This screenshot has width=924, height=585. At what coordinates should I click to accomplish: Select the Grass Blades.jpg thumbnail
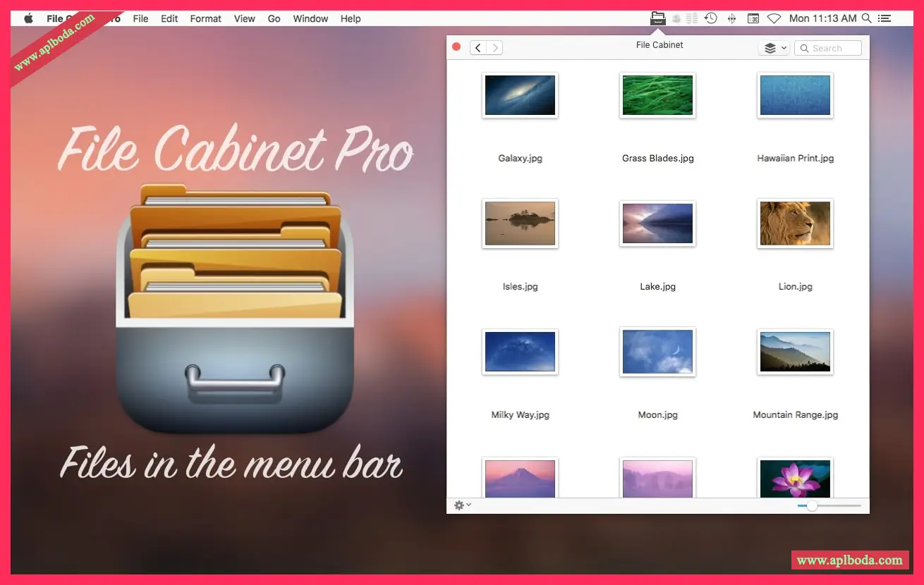[658, 95]
